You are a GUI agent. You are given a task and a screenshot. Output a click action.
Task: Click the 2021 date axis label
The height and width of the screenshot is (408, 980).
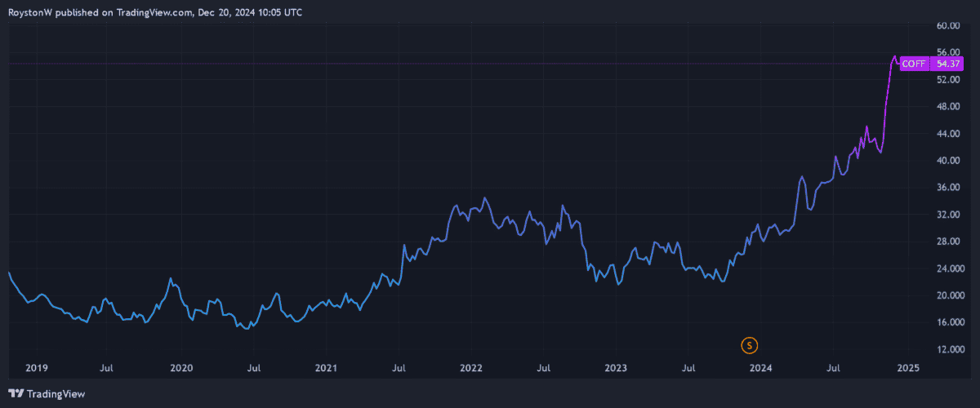click(327, 368)
